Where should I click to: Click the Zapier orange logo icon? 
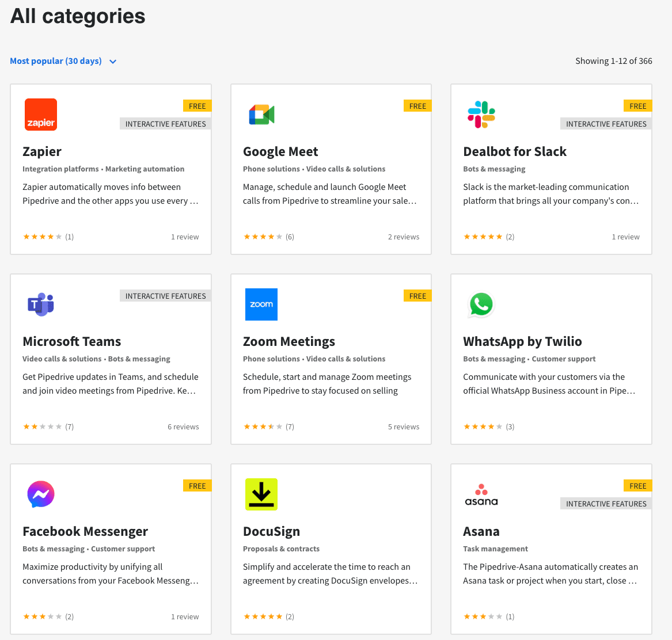41,115
